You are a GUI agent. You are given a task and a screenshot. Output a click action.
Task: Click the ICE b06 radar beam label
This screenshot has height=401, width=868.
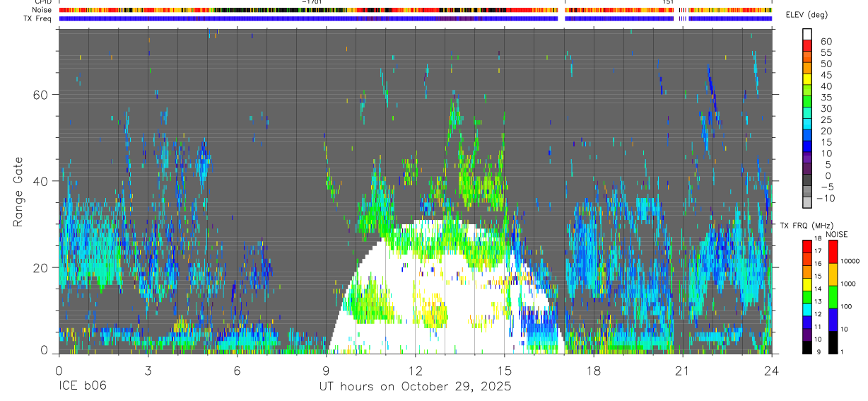[x=84, y=386]
